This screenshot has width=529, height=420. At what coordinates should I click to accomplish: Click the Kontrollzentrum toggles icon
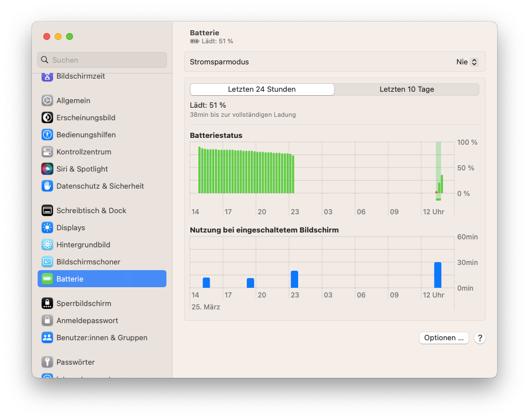point(47,152)
